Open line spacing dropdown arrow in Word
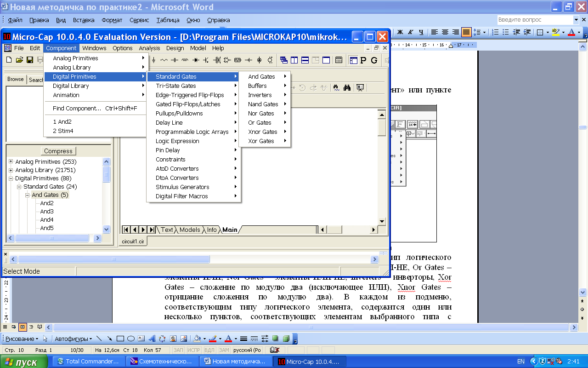This screenshot has height=368, width=588. [x=485, y=32]
